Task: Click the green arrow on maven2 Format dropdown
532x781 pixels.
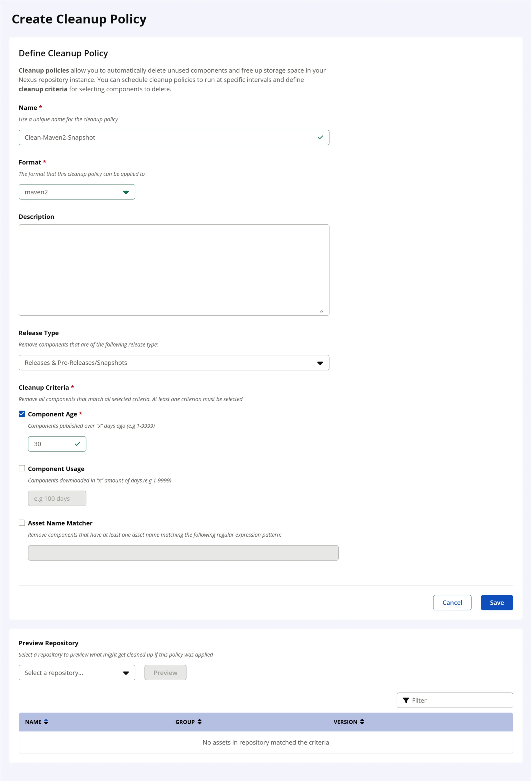Action: coord(126,192)
